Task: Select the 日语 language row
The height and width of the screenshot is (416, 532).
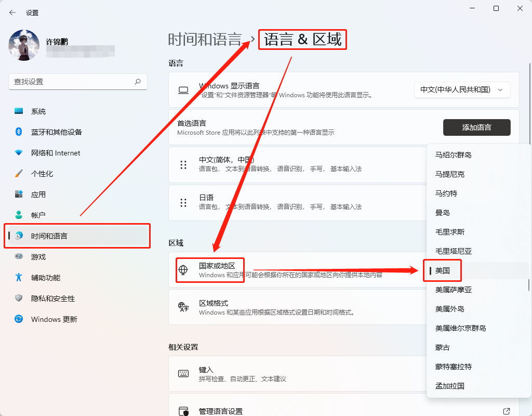Action: pyautogui.click(x=298, y=203)
